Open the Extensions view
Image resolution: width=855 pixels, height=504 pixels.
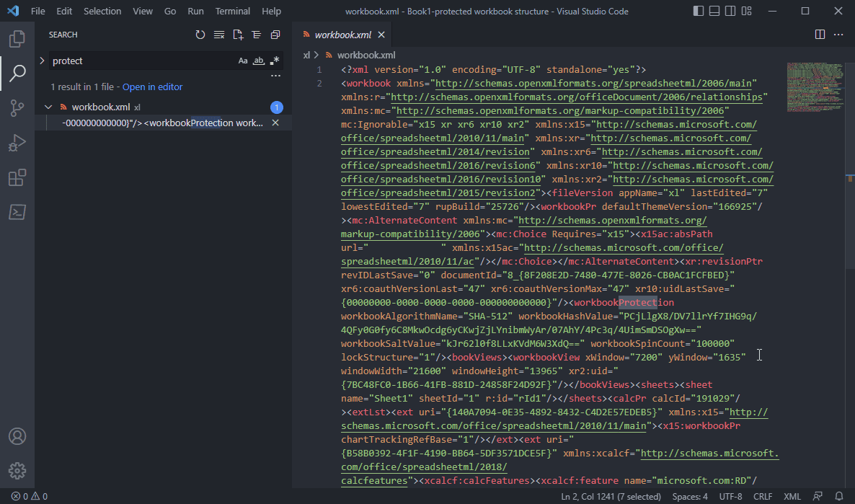click(x=17, y=178)
